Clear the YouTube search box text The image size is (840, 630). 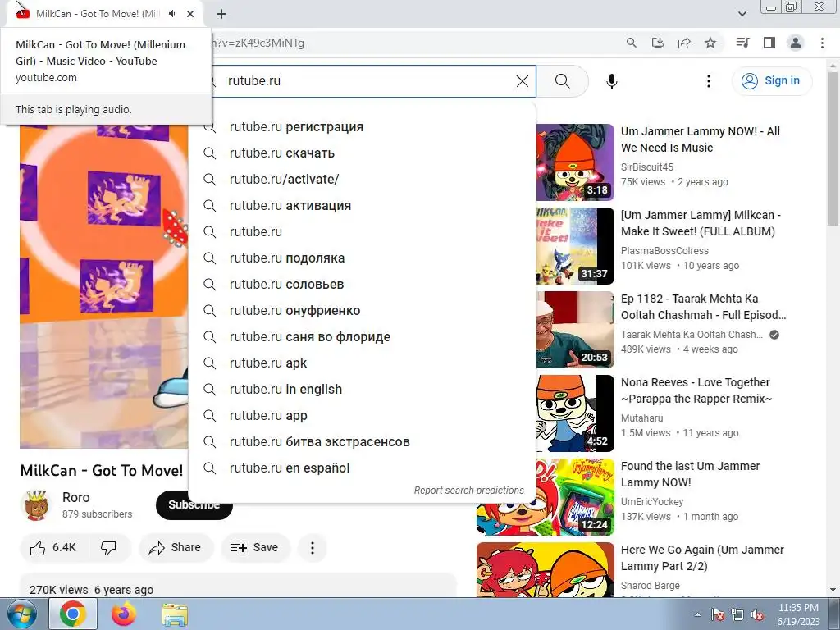coord(523,81)
